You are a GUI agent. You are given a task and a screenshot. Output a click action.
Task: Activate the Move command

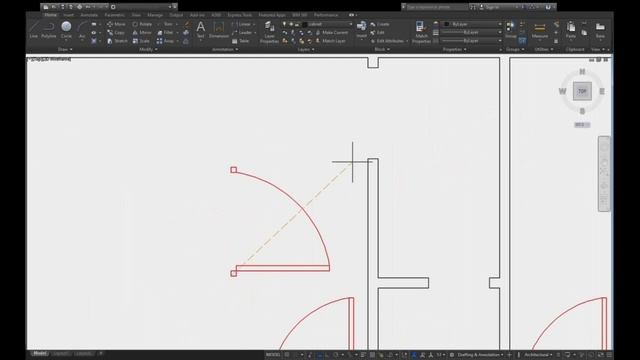tap(116, 24)
